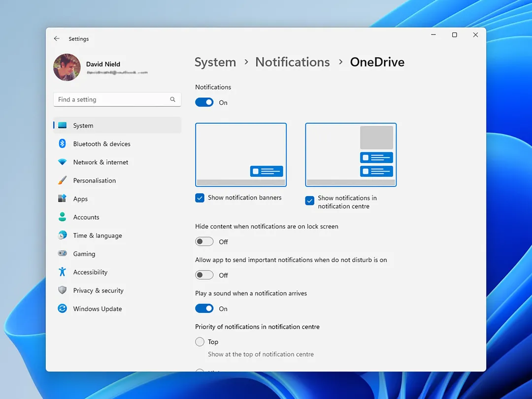Click the Bluetooth icon in sidebar
Image resolution: width=532 pixels, height=399 pixels.
(62, 143)
